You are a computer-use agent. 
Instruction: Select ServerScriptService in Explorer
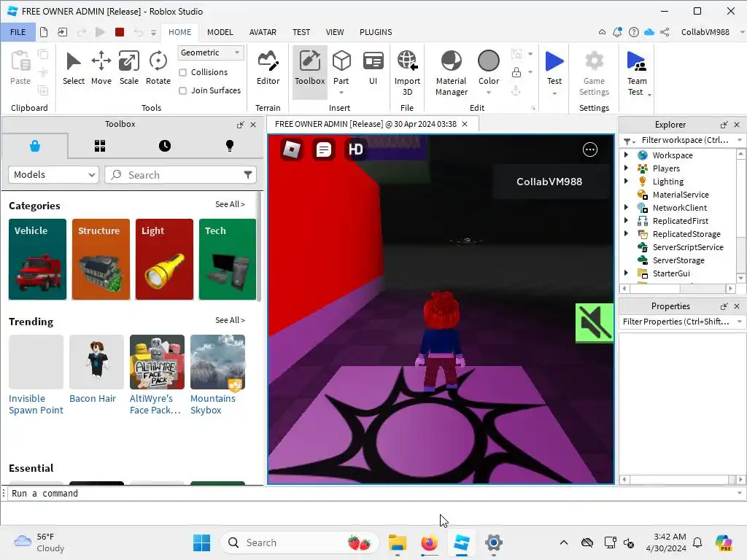(x=688, y=246)
